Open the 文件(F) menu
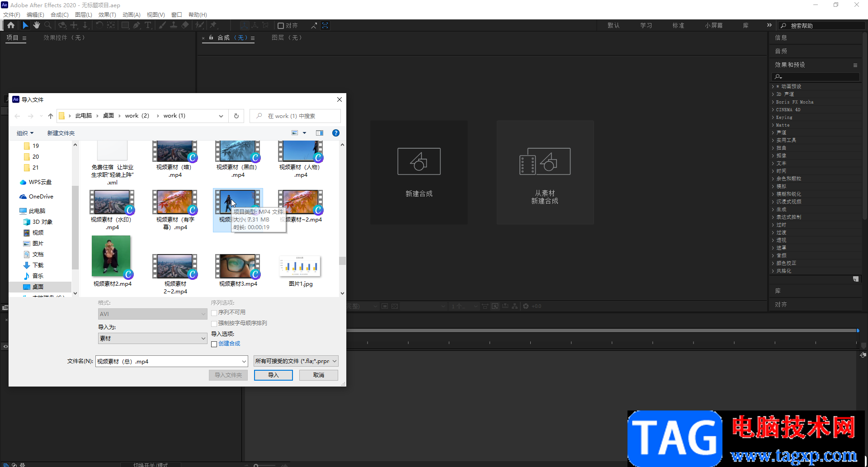Viewport: 868px width, 467px height. point(12,14)
